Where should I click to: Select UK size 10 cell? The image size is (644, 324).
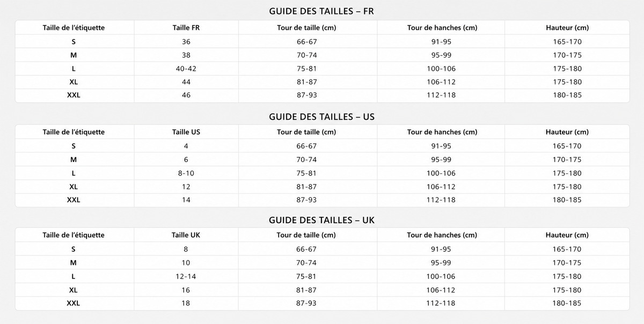[186, 263]
